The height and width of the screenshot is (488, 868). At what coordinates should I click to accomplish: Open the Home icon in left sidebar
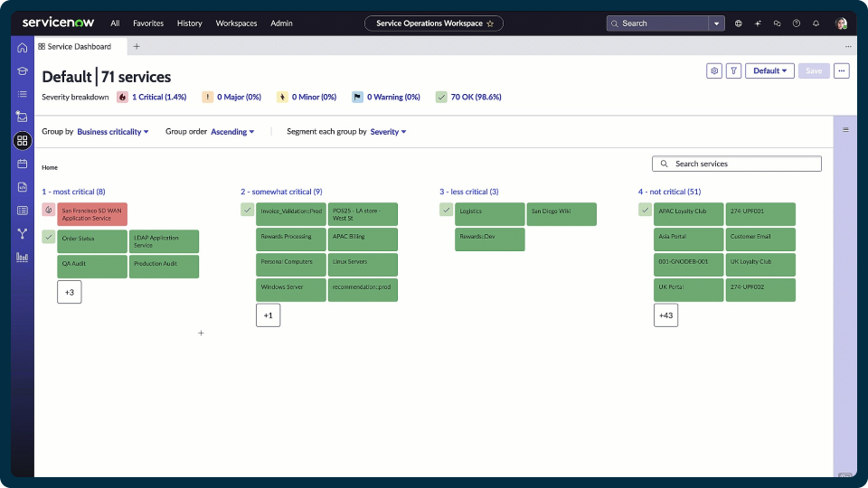pyautogui.click(x=22, y=48)
